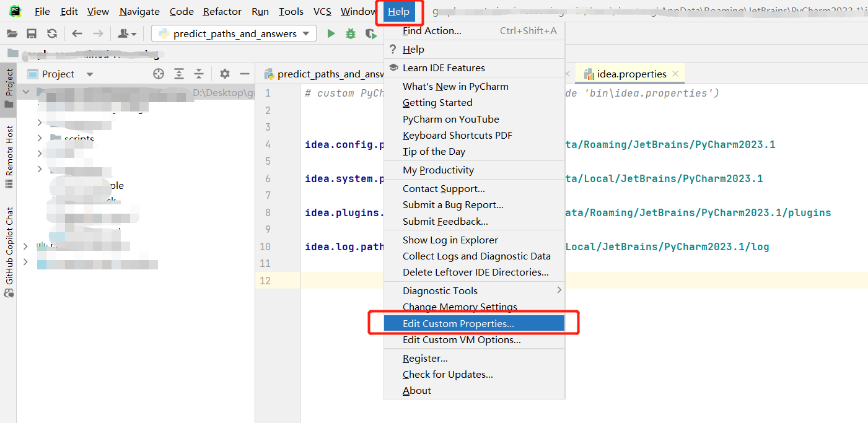Hide the Project panel with minus icon

click(245, 74)
